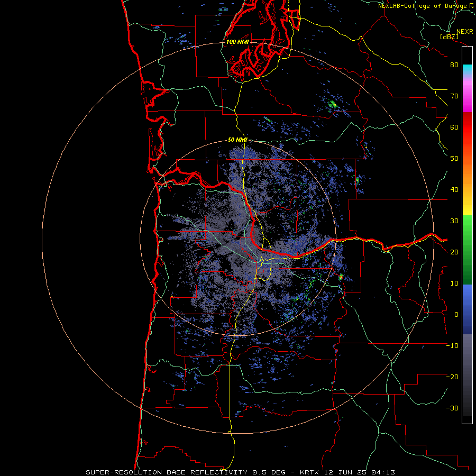Screen dimensions: 476x476
Task: Click the 40 value on the dBZ scale
Action: pos(454,190)
